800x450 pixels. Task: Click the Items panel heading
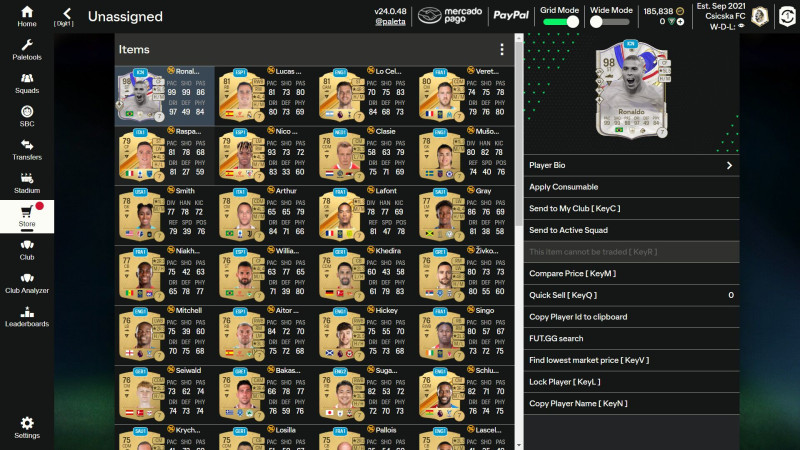point(134,49)
